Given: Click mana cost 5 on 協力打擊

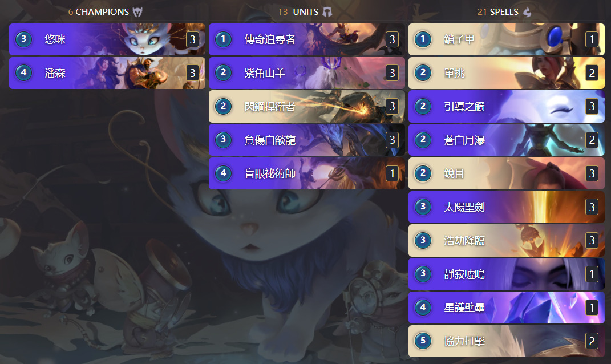Looking at the screenshot, I should [x=423, y=341].
